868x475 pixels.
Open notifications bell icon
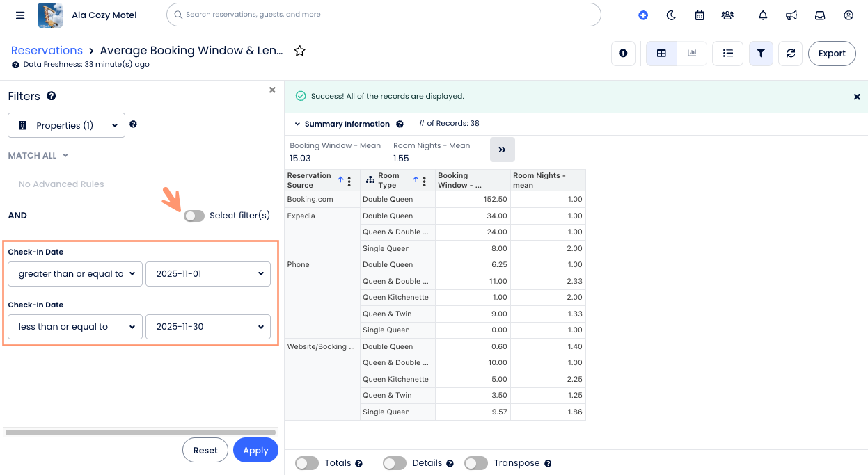tap(763, 15)
